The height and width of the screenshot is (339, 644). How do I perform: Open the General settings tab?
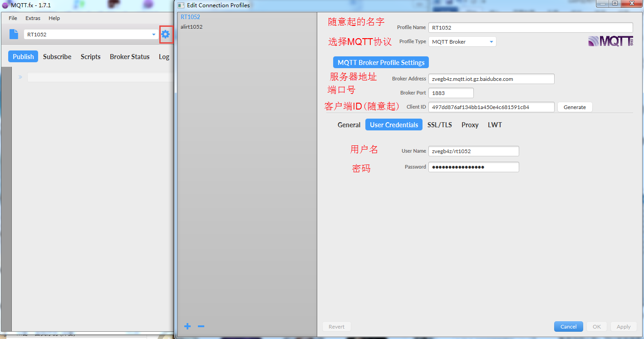pyautogui.click(x=349, y=125)
